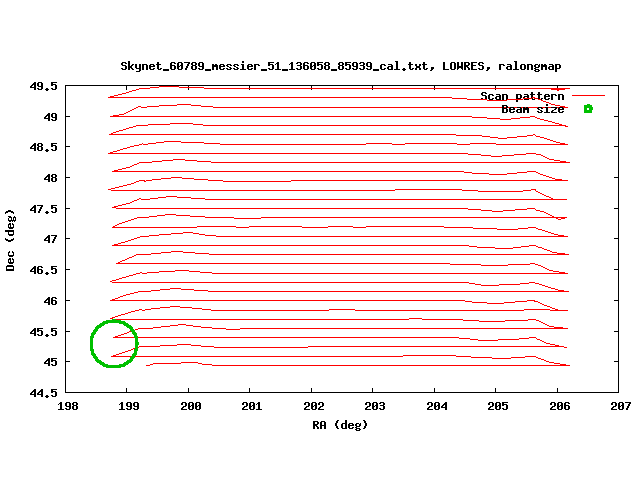The image size is (640, 480).
Task: Click the y-axis tick label 48
Action: coord(51,178)
